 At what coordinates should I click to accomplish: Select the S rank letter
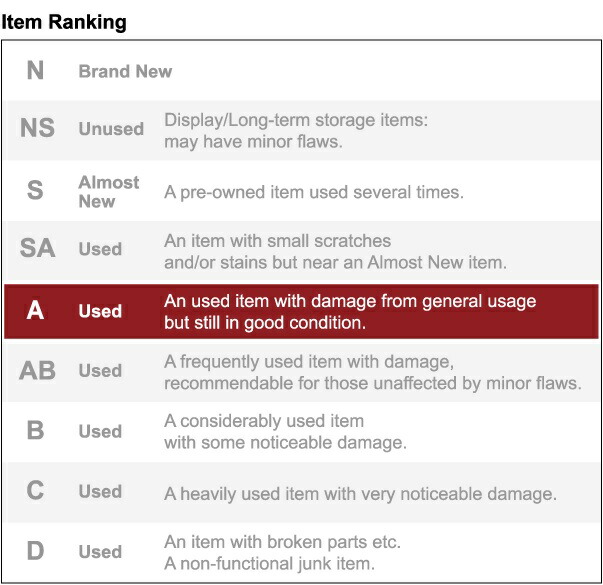35,190
